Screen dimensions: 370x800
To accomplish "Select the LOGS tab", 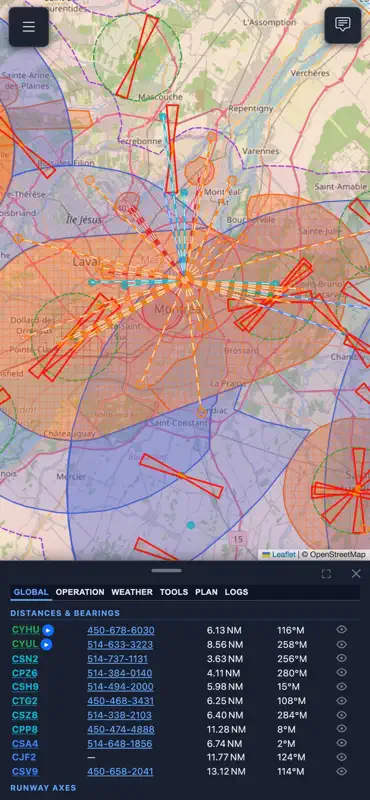I will [236, 592].
